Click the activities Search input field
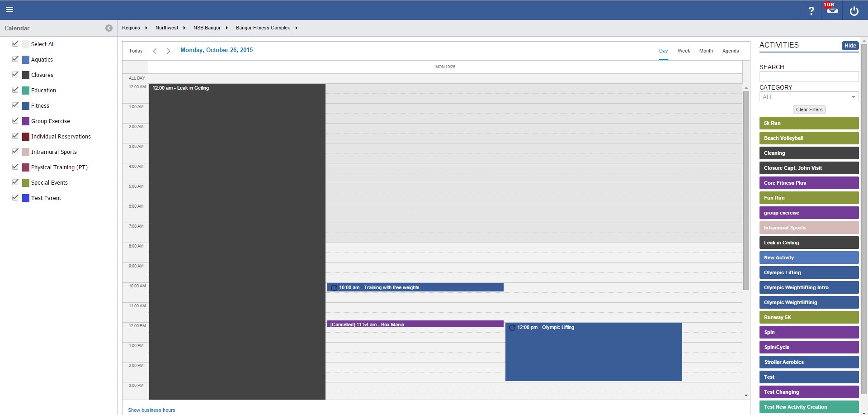Image resolution: width=868 pixels, height=415 pixels. click(x=809, y=76)
